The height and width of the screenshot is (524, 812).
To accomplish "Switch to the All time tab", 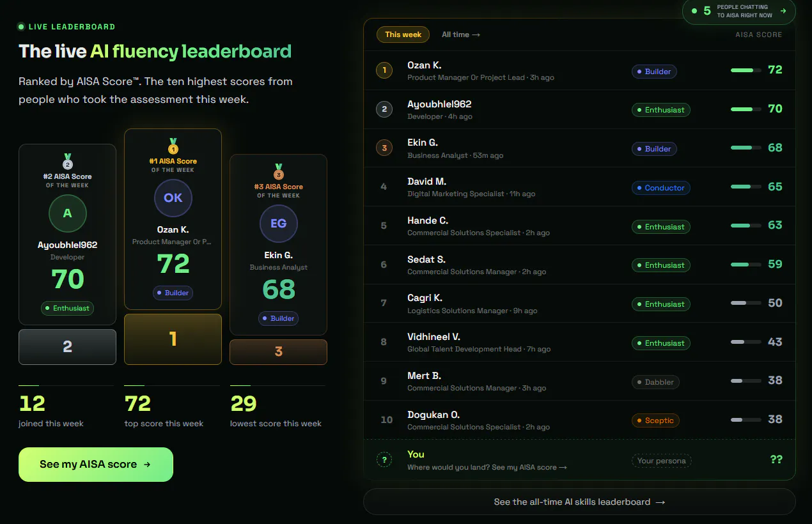I will click(460, 35).
